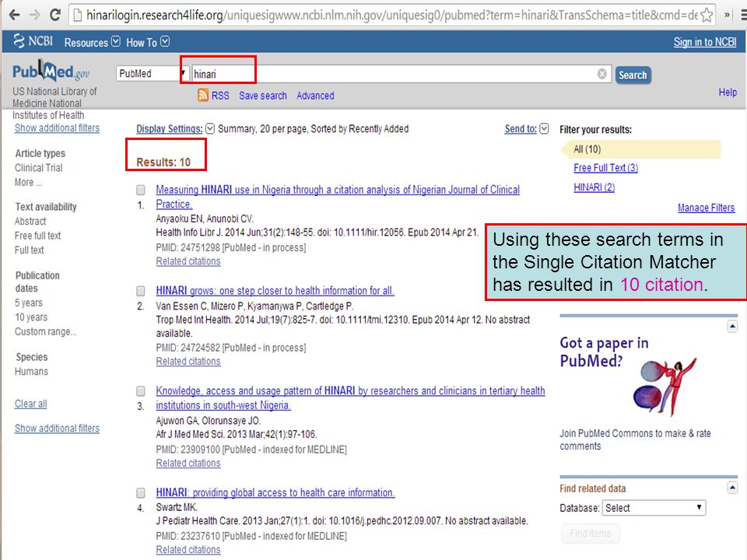Open the Advanced search link

[315, 95]
